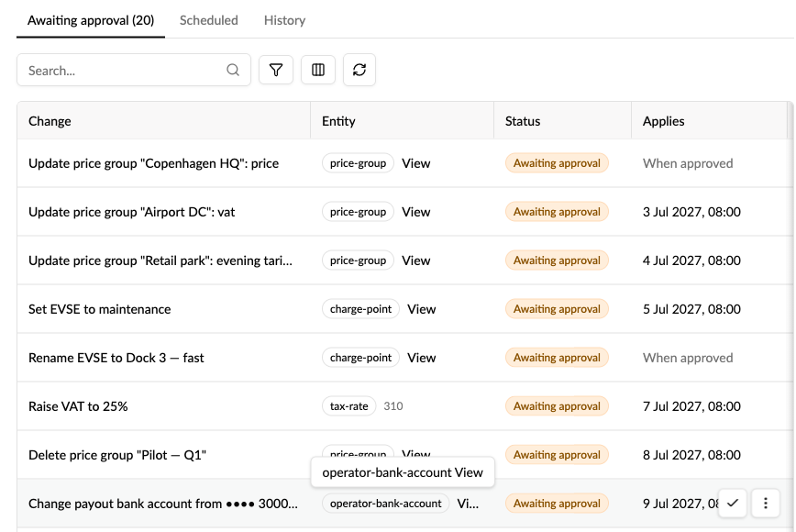The width and height of the screenshot is (796, 532).
Task: Click '4 Jul 2027, 08:00' applies date
Action: coord(691,260)
